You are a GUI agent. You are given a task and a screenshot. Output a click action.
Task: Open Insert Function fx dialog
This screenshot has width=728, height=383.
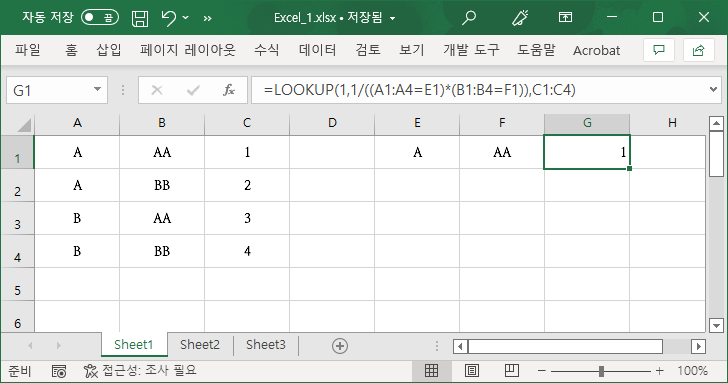click(228, 90)
